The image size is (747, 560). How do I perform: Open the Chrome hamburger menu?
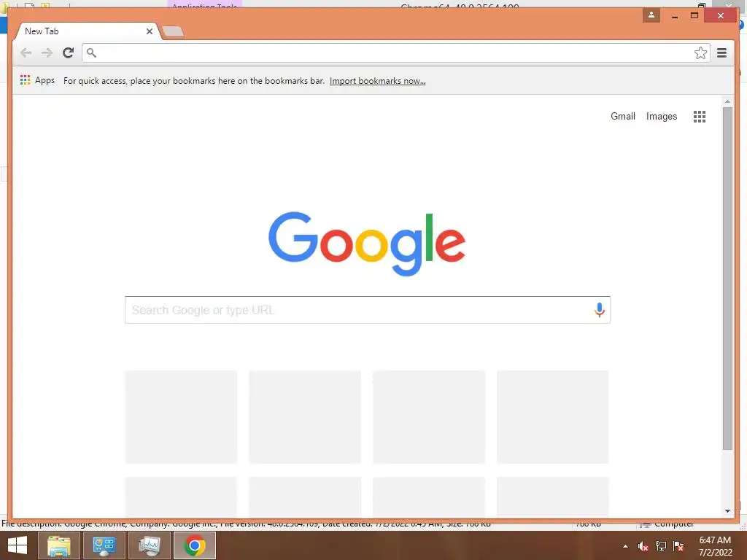(x=721, y=52)
